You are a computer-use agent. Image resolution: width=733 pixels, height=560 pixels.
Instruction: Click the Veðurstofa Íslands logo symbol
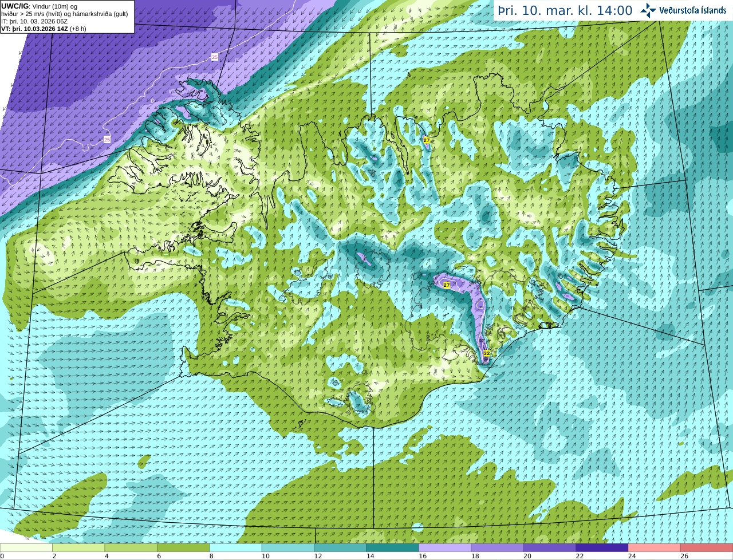pyautogui.click(x=648, y=10)
